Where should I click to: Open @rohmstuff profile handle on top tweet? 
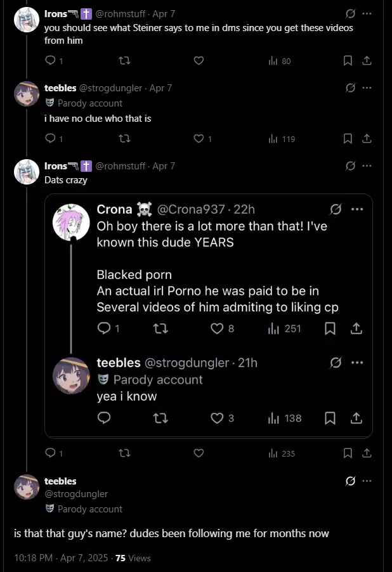pos(121,14)
